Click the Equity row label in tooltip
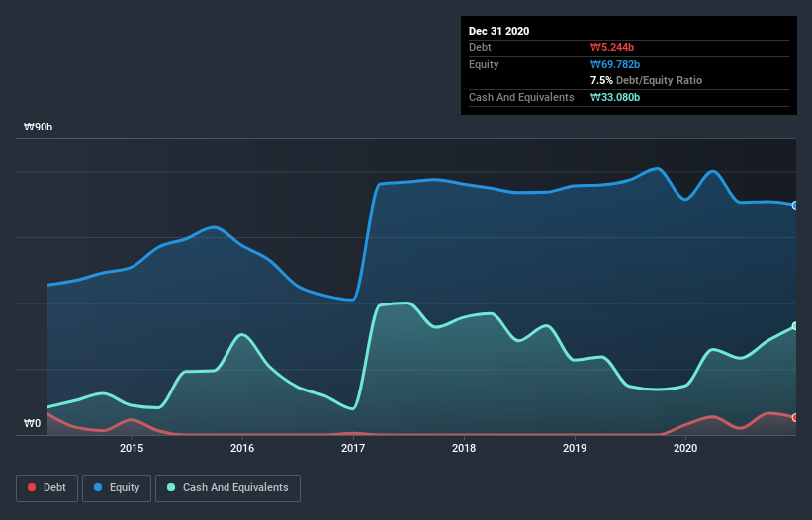812x520 pixels. (x=484, y=64)
